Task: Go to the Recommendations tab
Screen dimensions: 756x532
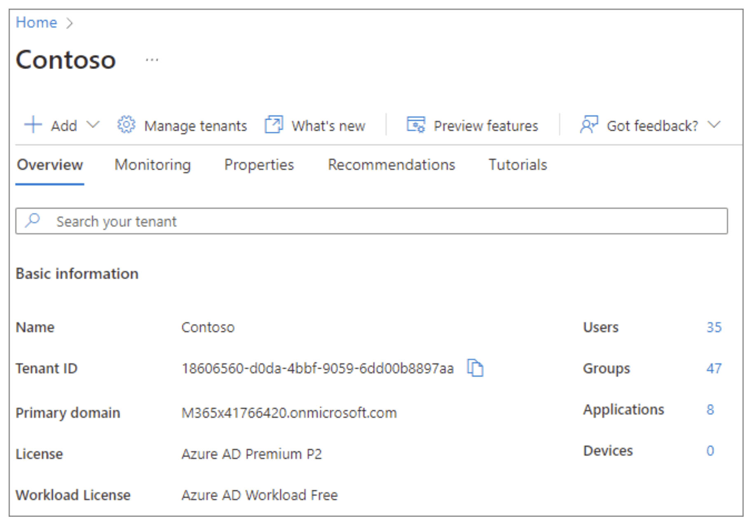Action: (x=392, y=165)
